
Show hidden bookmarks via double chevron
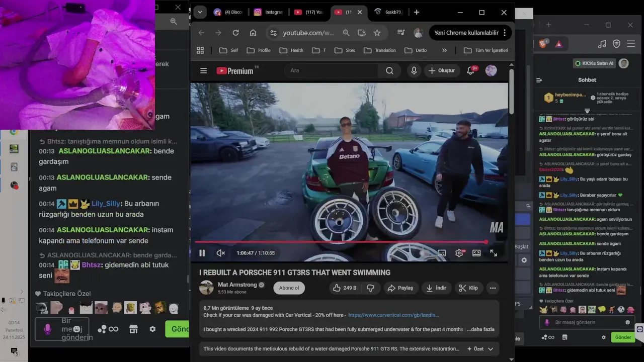click(444, 50)
